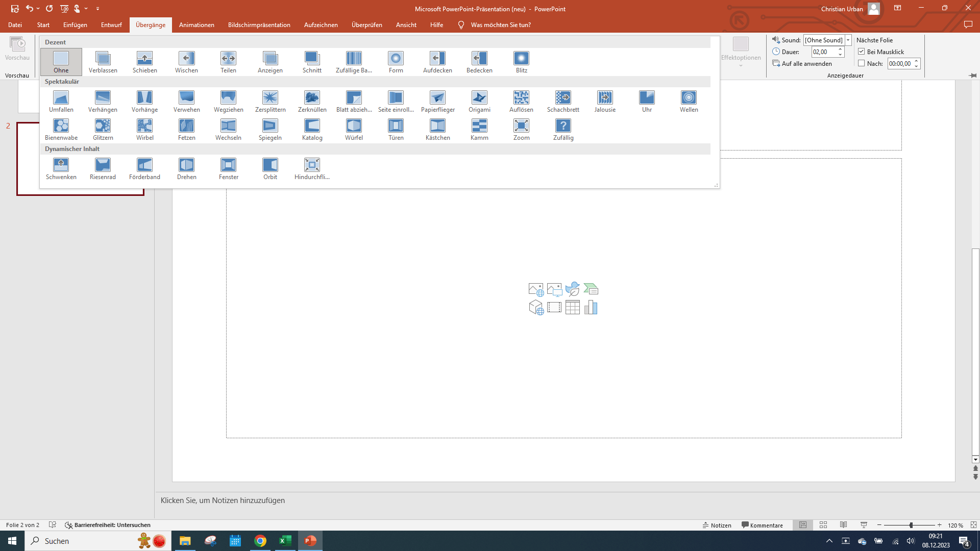This screenshot has height=551, width=980.
Task: Choose the Zerknüllen transition
Action: click(x=312, y=102)
